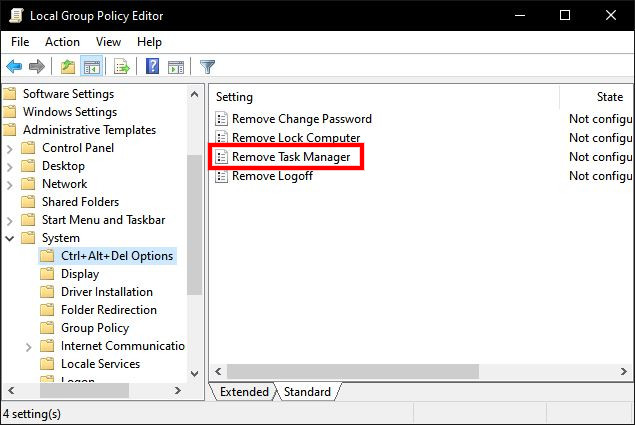Open the View menu
Screen dimensions: 635x425
pos(109,42)
